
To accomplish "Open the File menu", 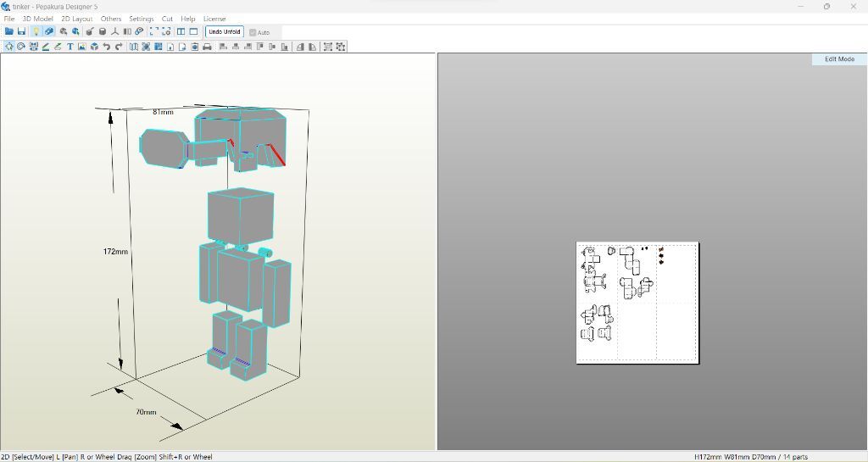I will tap(9, 19).
